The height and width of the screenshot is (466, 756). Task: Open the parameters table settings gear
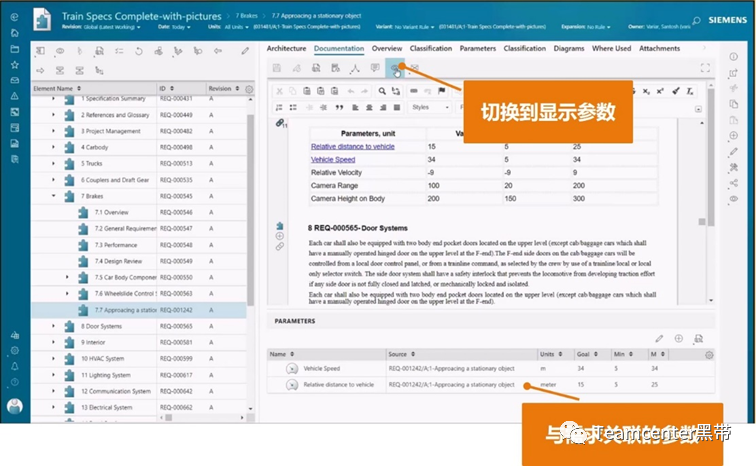coord(709,355)
